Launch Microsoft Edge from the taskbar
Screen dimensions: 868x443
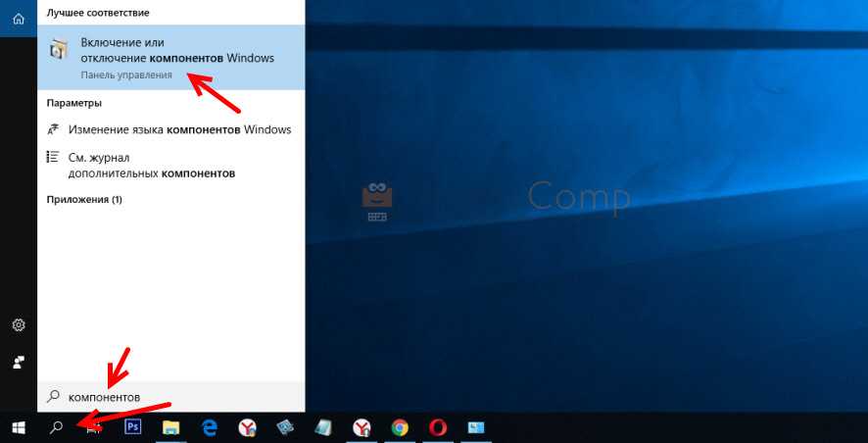click(210, 427)
